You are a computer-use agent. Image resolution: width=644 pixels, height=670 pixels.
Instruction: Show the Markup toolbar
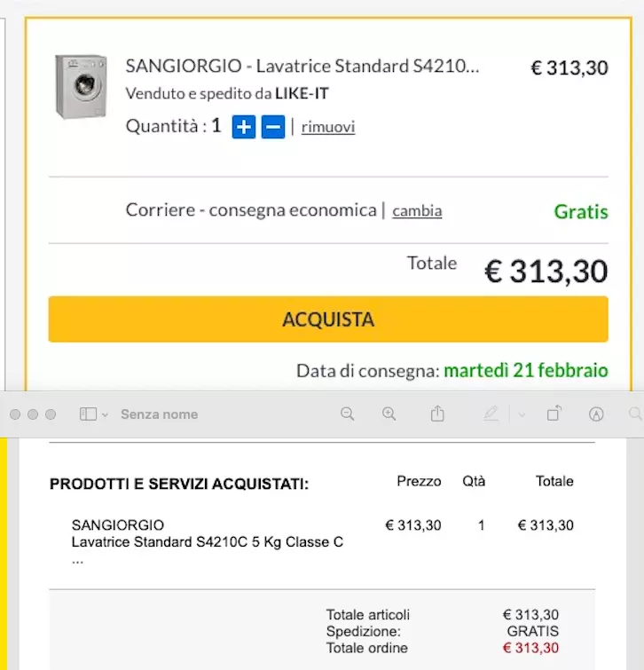(x=596, y=414)
